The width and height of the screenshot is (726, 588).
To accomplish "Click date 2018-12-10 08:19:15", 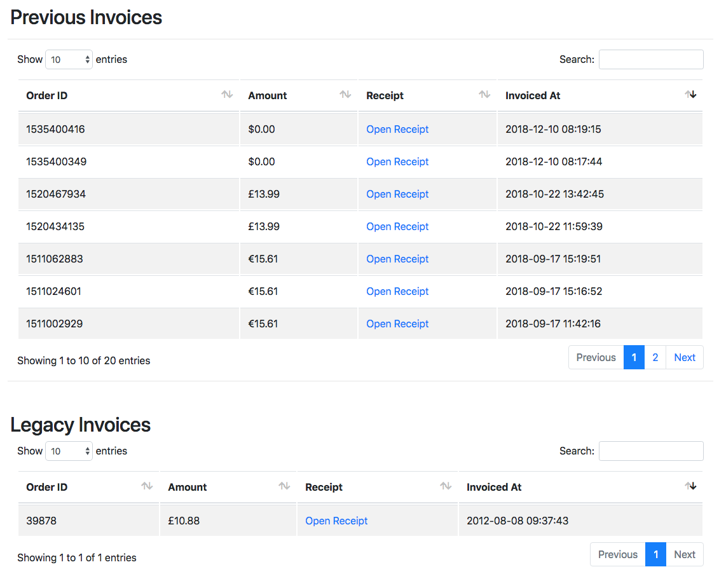I will pos(553,129).
